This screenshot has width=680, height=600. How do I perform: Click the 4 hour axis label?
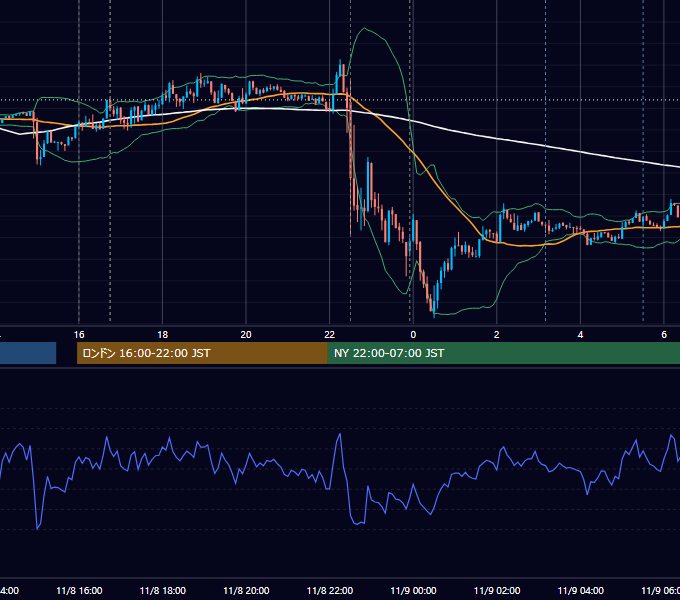[x=580, y=335]
